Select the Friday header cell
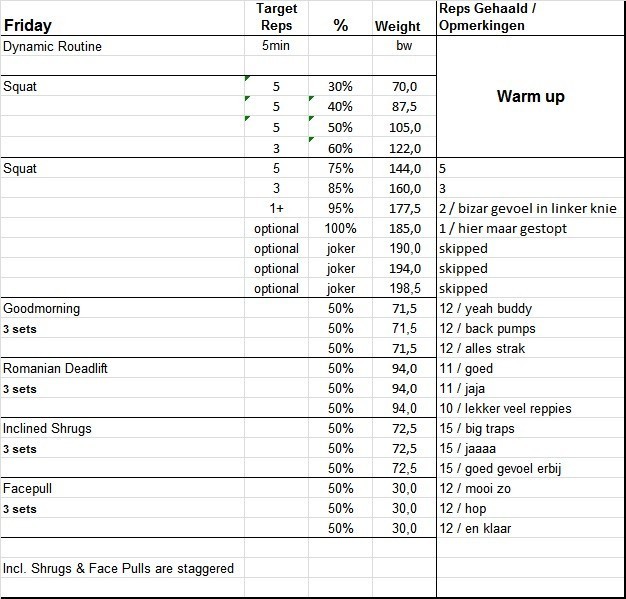This screenshot has width=626, height=599. click(28, 26)
